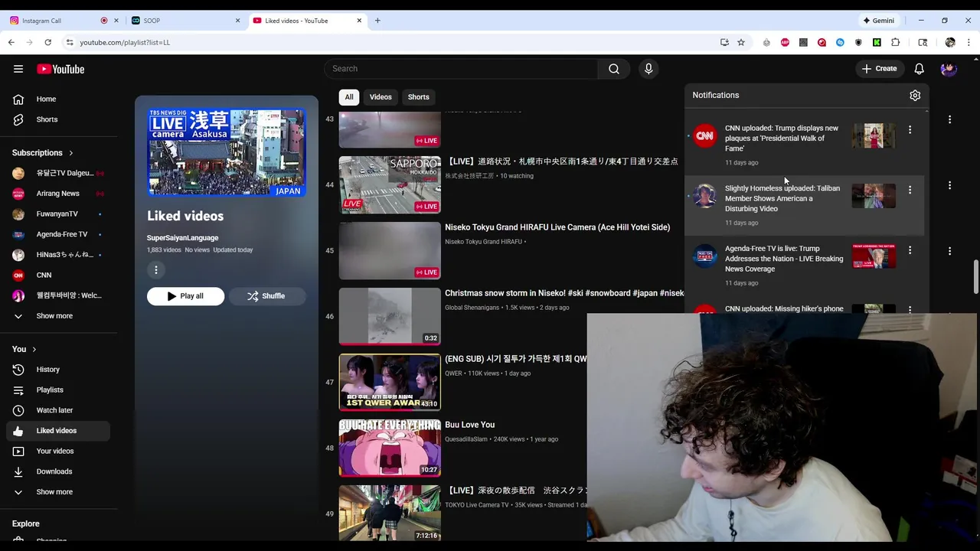Go back in browser history

(11, 42)
